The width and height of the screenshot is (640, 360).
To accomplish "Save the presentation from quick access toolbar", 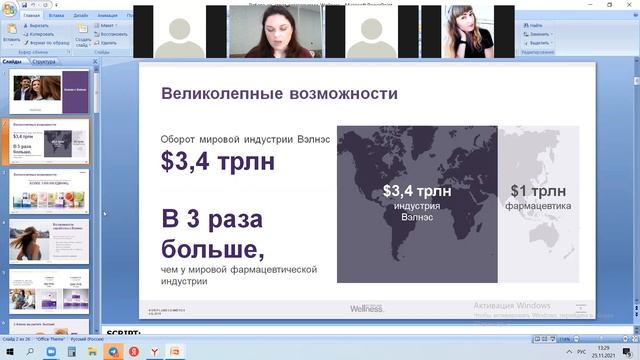I will (24, 5).
